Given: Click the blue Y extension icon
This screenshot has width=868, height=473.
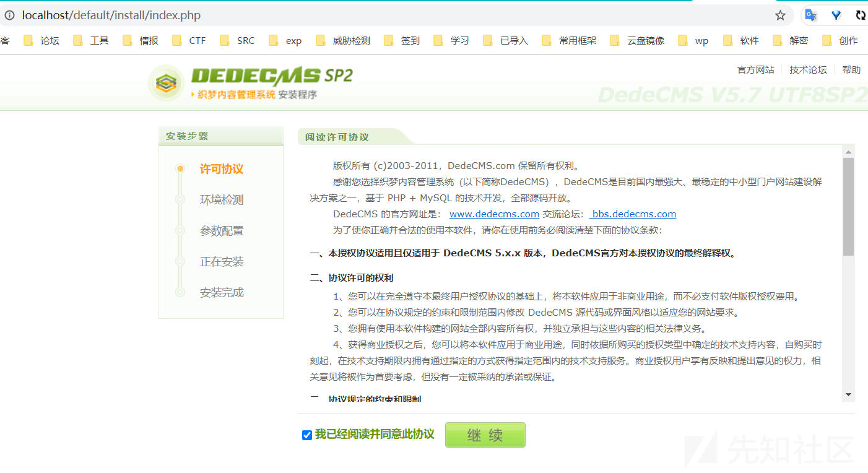Looking at the screenshot, I should click(x=836, y=15).
